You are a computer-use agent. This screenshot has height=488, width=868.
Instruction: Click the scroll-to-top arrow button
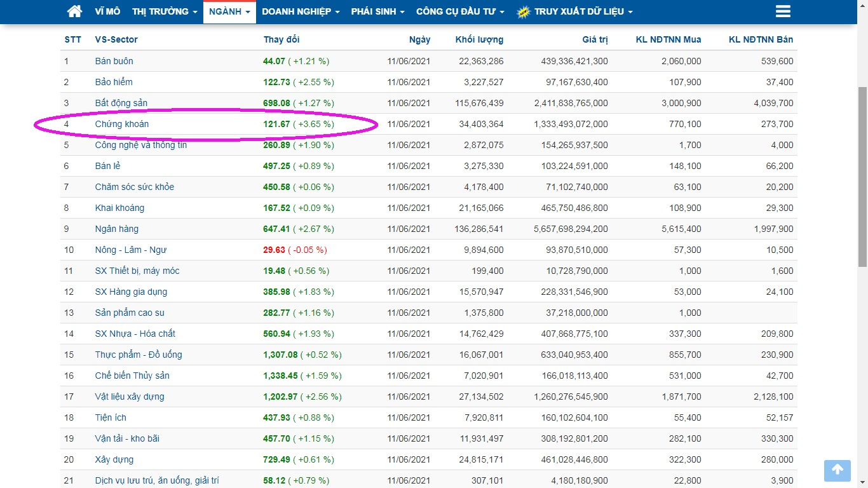[837, 470]
